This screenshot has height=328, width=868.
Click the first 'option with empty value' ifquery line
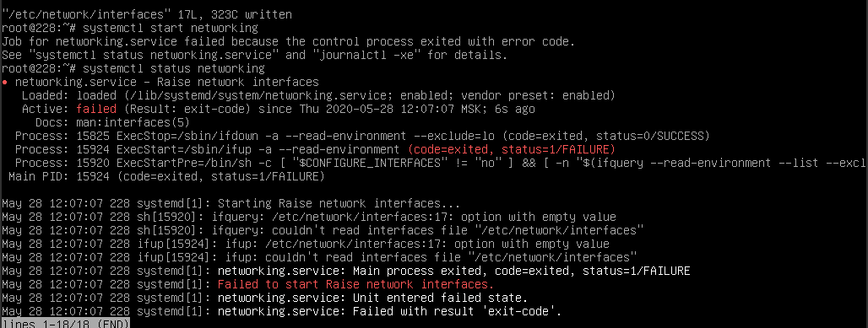pos(309,217)
